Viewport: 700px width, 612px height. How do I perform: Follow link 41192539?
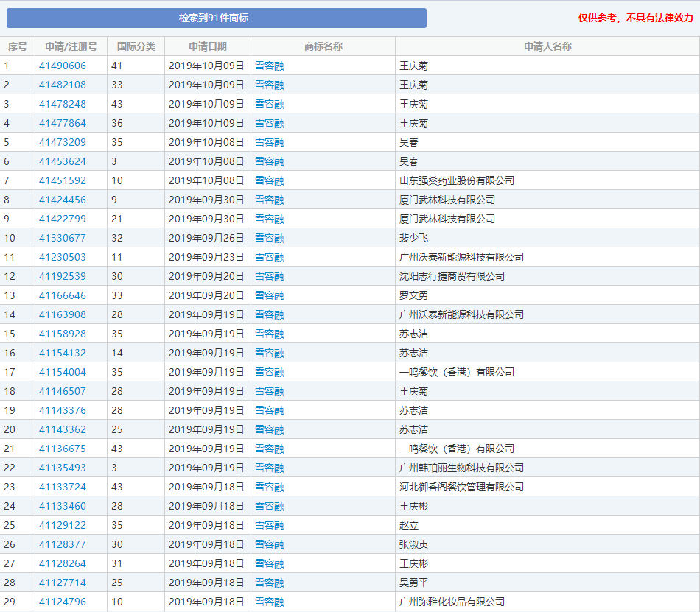[x=63, y=277]
